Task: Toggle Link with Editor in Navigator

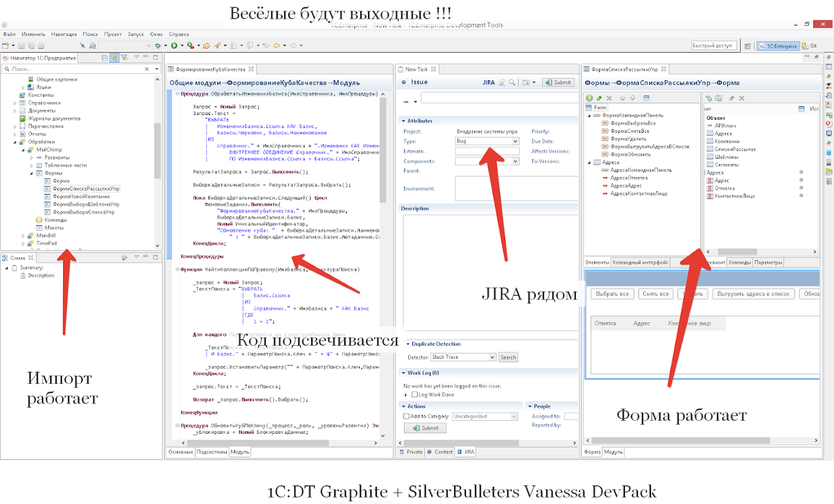Action: click(x=114, y=58)
